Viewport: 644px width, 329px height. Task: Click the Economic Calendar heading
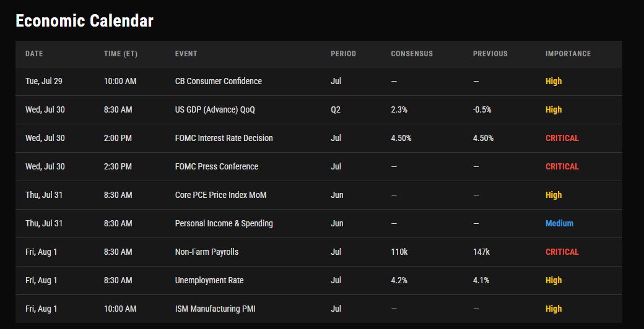click(x=85, y=21)
